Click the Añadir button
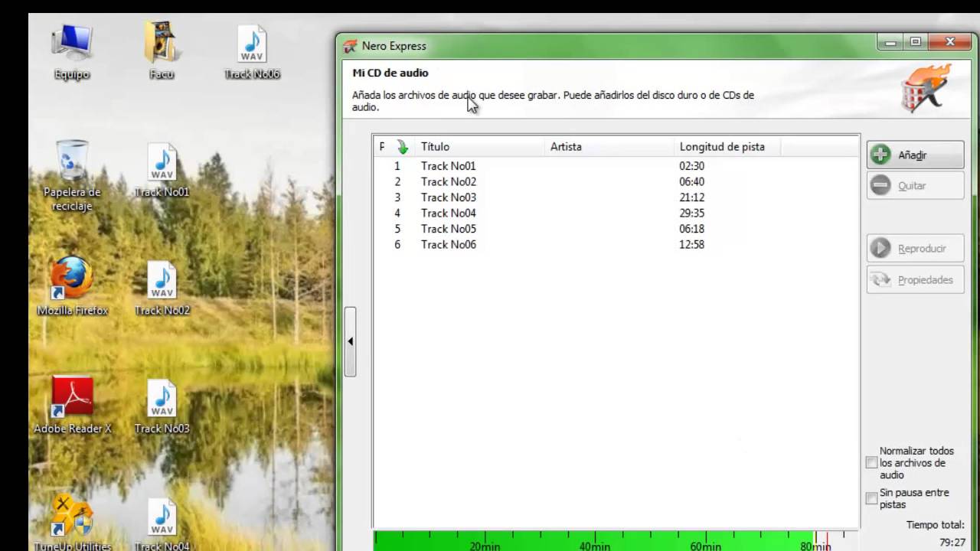The image size is (980, 551). (x=915, y=155)
